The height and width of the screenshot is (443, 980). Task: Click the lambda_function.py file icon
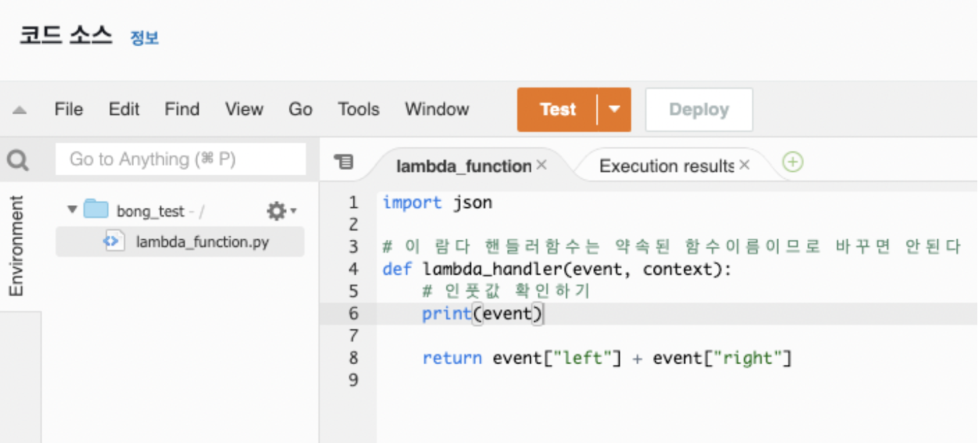click(x=113, y=241)
